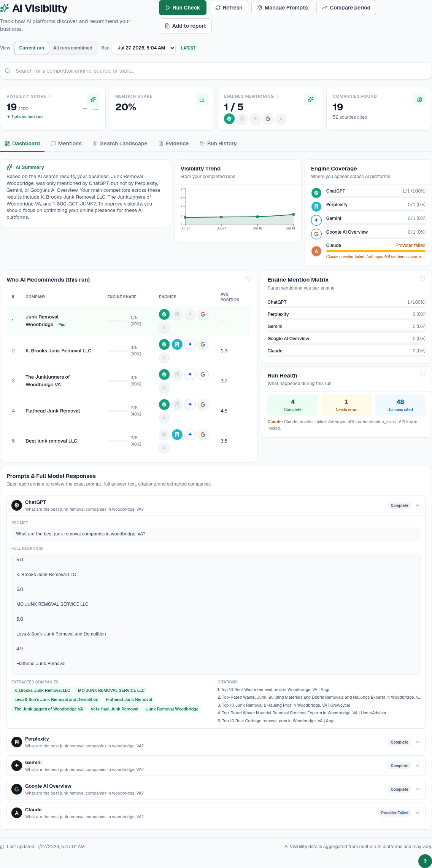Image resolution: width=432 pixels, height=868 pixels.
Task: Click Google icon in Flathead Junk Removal row
Action: pyautogui.click(x=203, y=405)
